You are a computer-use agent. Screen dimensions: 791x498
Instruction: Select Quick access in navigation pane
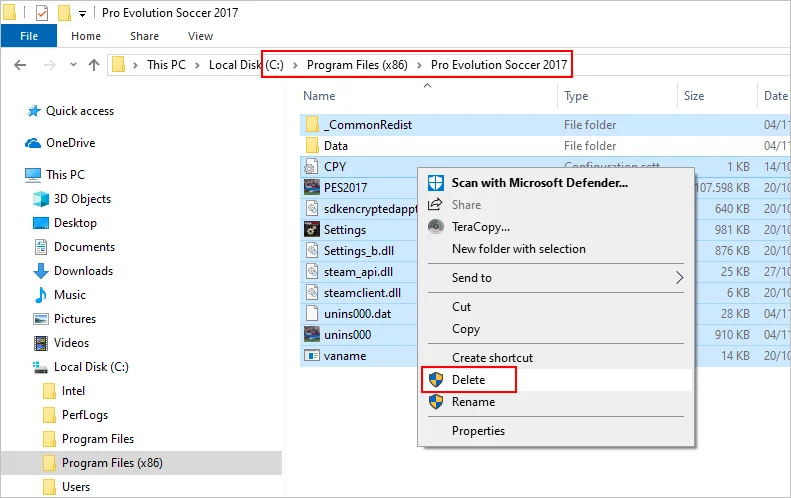click(80, 111)
